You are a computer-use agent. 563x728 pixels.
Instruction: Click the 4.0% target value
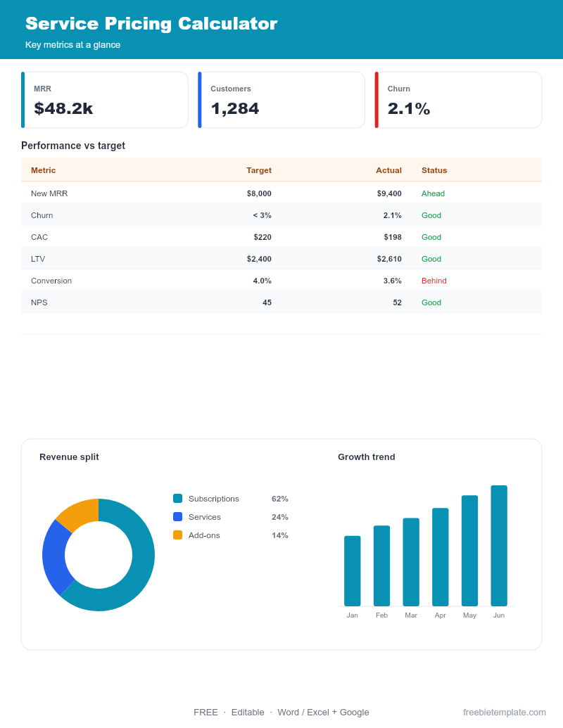[262, 281]
